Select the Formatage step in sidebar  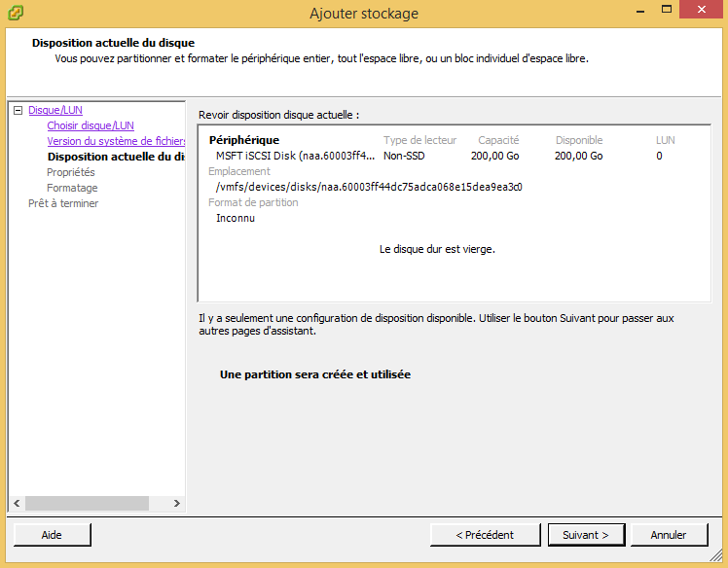(x=72, y=188)
